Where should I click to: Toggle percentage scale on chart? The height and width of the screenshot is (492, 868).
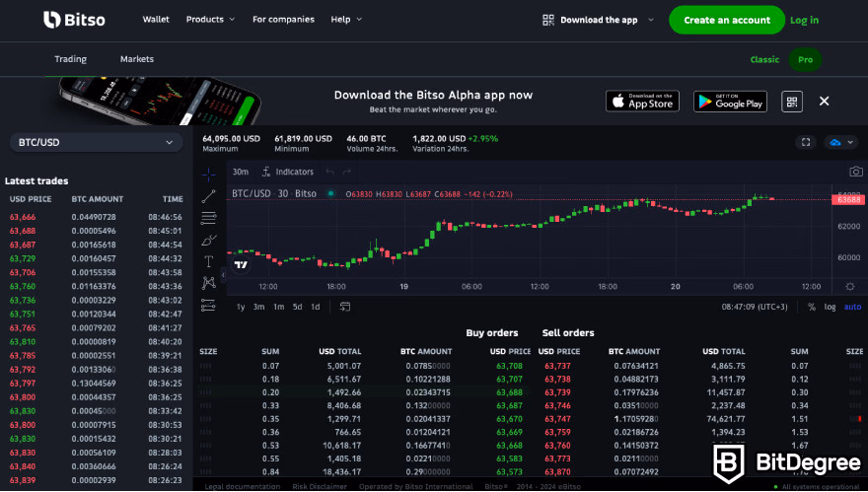(812, 307)
